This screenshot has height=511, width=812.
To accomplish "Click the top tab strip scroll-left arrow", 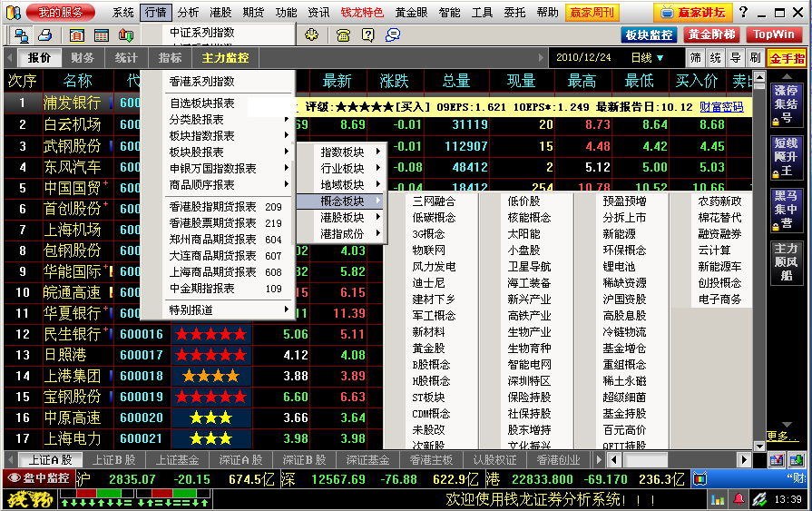I will 9,57.
